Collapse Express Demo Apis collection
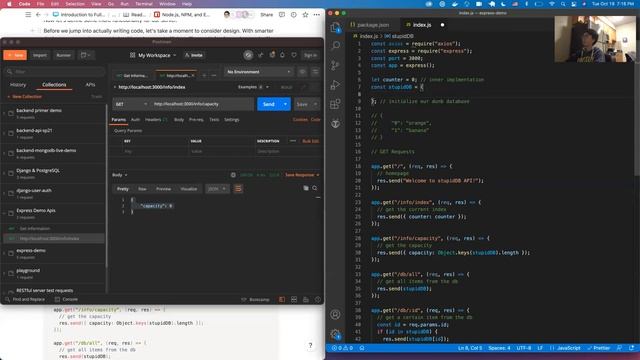 [4, 213]
